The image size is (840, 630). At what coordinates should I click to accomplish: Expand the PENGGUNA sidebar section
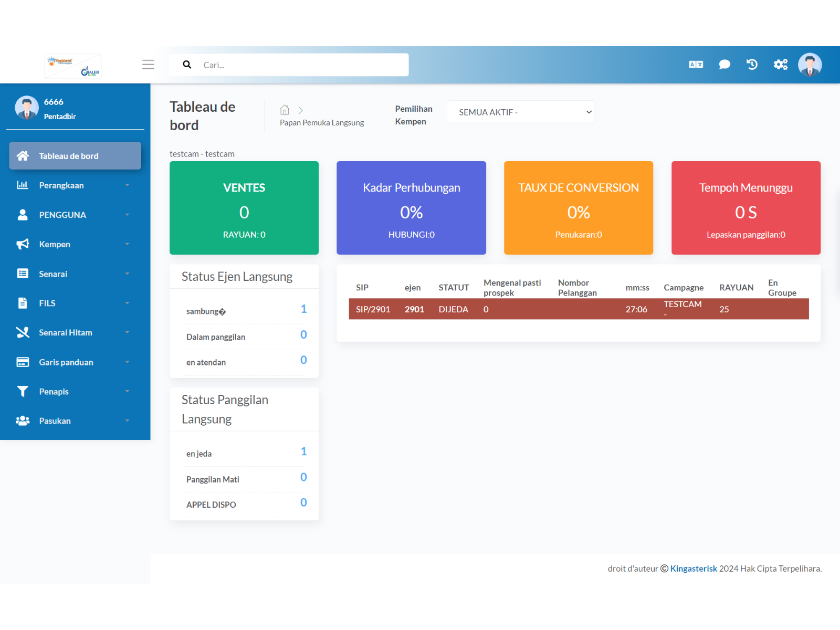(x=63, y=214)
